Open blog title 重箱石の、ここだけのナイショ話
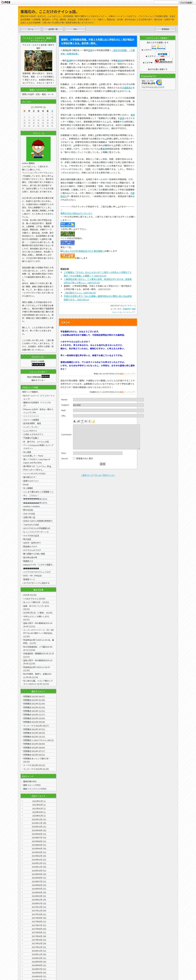Image resolution: width=196 pixels, height=980 pixels. click(x=49, y=12)
